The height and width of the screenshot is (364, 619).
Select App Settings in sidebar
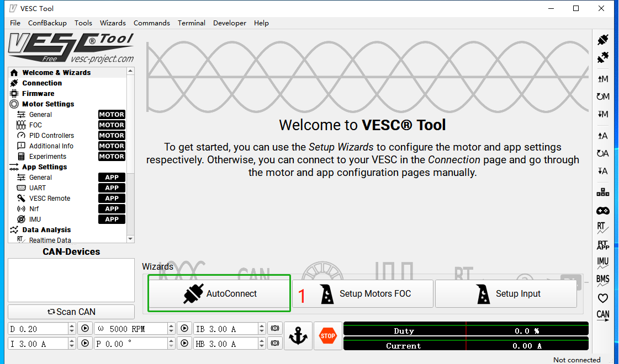(67, 167)
